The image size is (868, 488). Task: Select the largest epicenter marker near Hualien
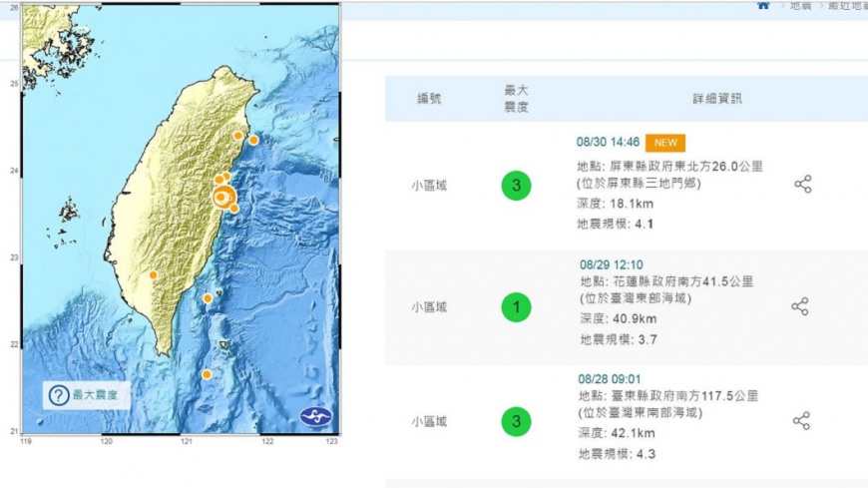223,197
